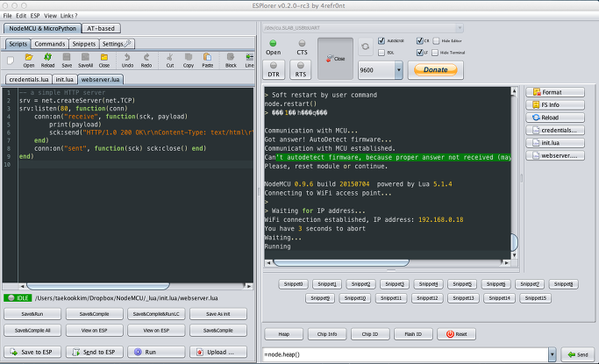
Task: Switch to the Commands tab
Action: click(50, 44)
